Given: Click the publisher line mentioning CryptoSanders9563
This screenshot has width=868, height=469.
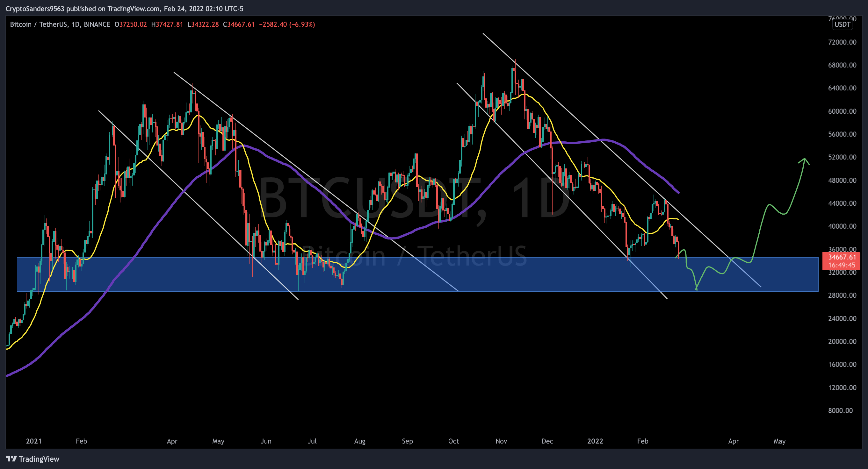Looking at the screenshot, I should [125, 9].
